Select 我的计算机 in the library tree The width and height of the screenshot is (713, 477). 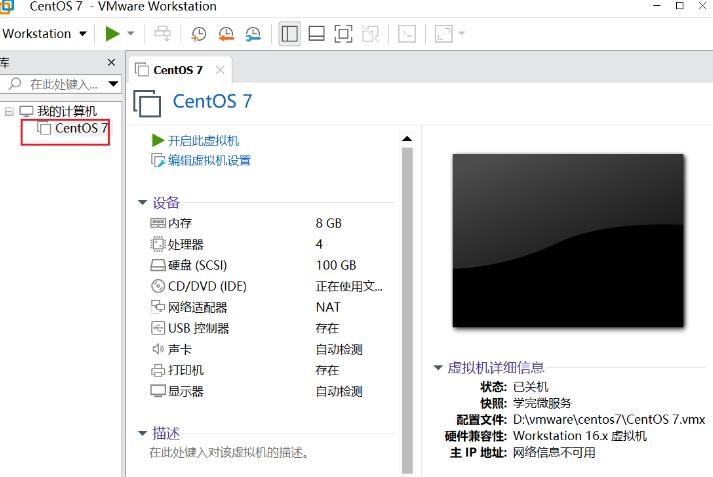pyautogui.click(x=67, y=111)
